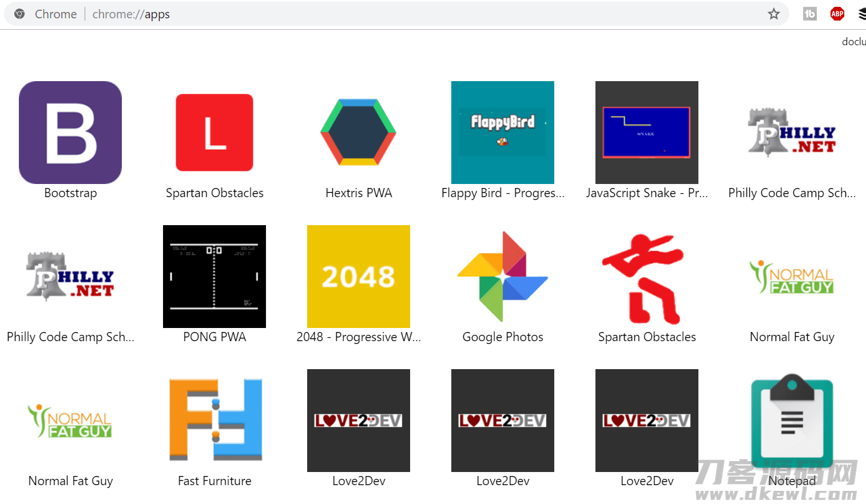This screenshot has height=504, width=866.
Task: Launch the Fast Furniture app
Action: tap(215, 419)
